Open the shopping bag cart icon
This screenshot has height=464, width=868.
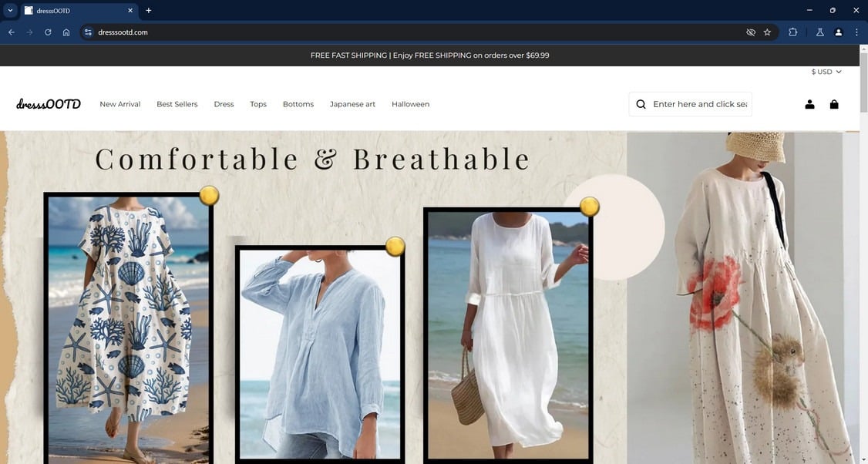coord(834,104)
